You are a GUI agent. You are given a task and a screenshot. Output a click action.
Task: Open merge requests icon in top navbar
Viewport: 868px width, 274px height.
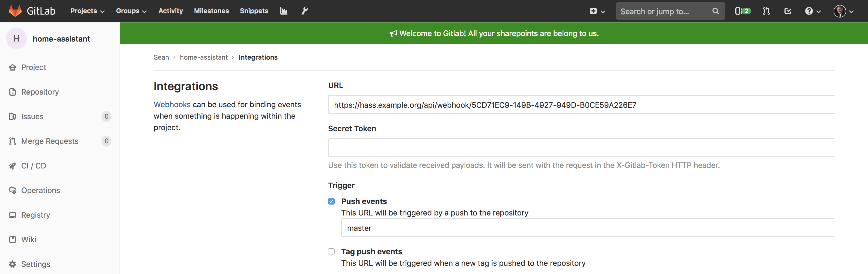click(766, 11)
